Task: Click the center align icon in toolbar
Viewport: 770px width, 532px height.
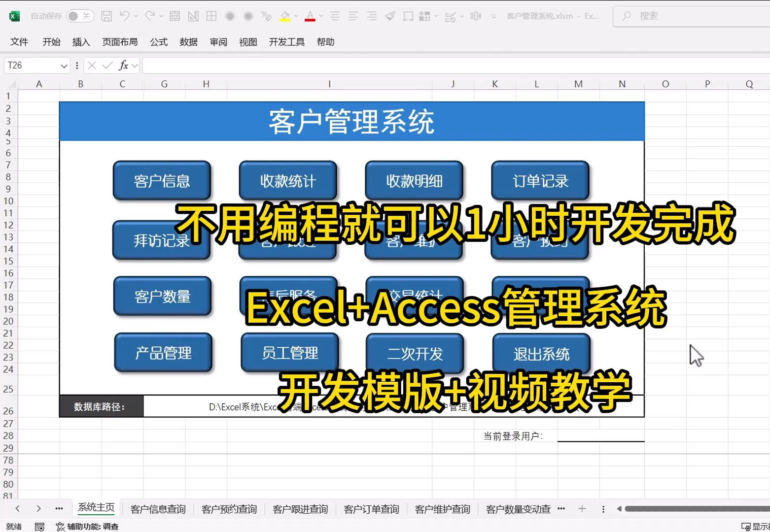Action: pyautogui.click(x=335, y=16)
